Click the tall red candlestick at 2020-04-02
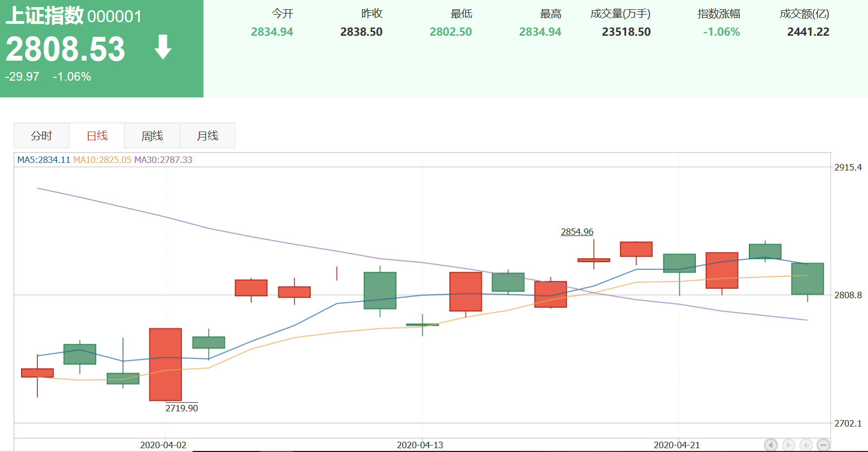 [166, 364]
